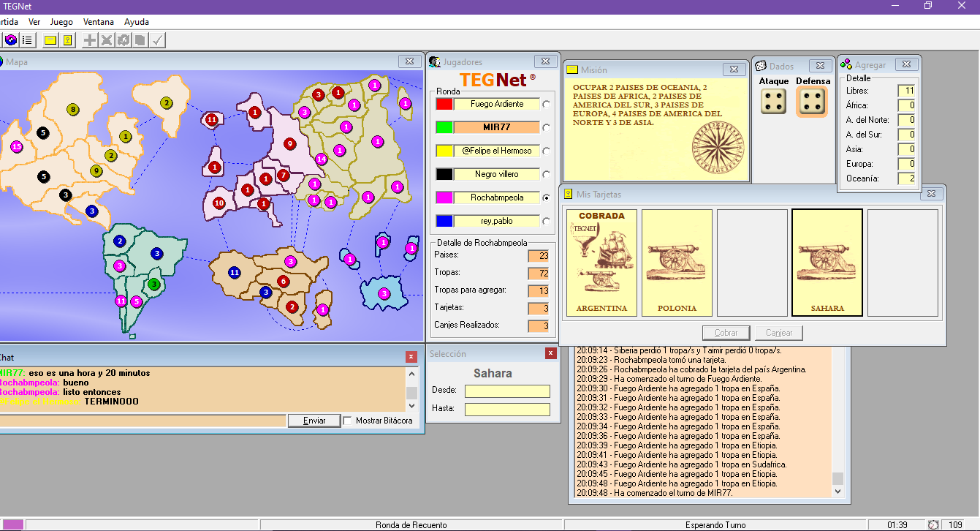Click the chat message input field
This screenshot has width=980, height=531.
click(143, 421)
